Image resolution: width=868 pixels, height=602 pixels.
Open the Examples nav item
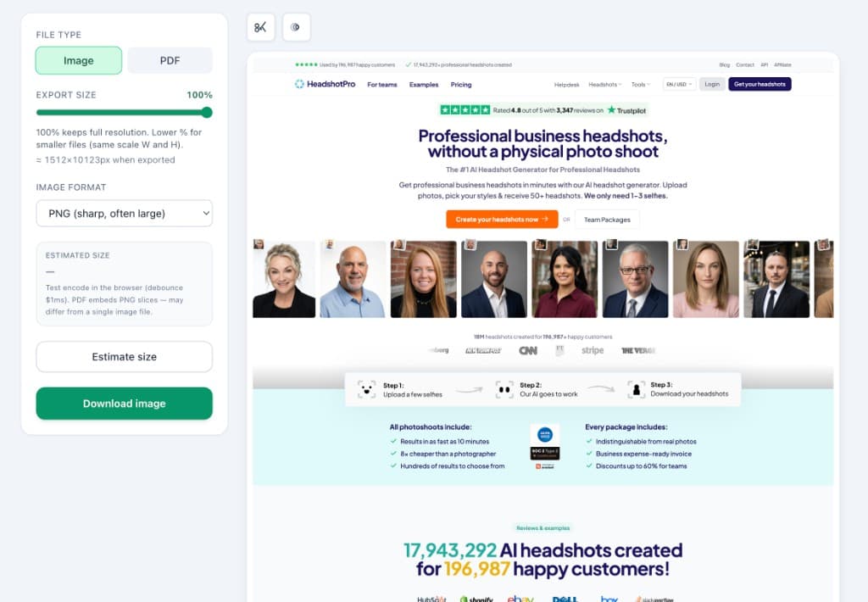(x=424, y=85)
